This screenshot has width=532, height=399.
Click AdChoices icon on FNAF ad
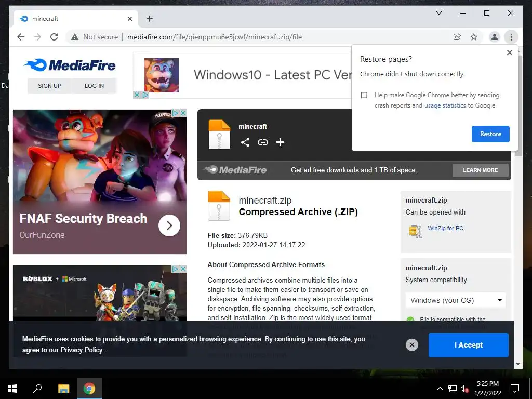tap(176, 113)
